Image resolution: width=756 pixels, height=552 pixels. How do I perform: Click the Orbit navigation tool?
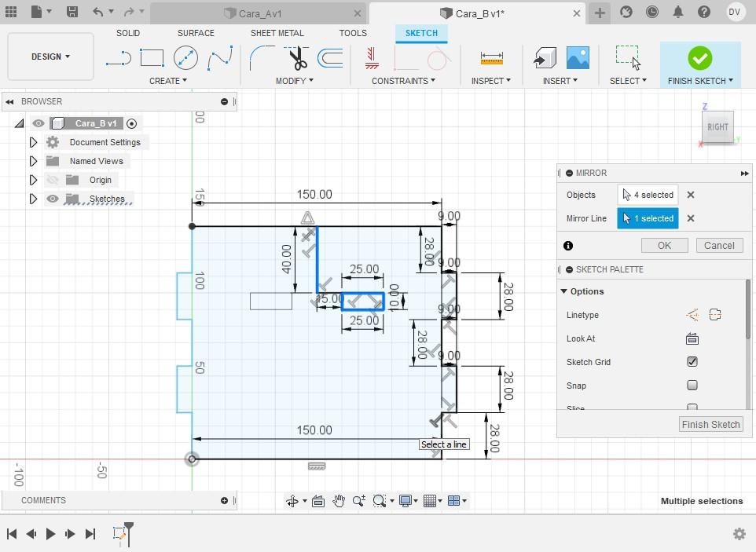292,501
